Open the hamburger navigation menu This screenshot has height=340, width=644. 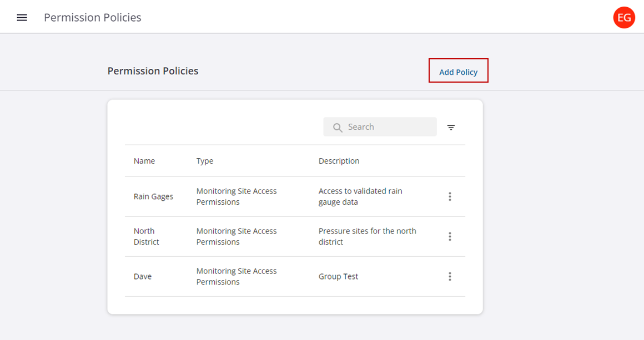point(22,18)
